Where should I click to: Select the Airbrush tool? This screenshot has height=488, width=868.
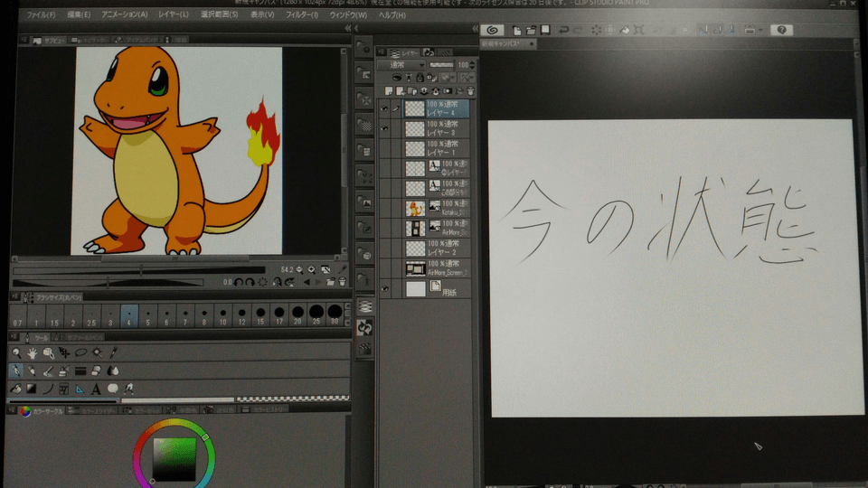64,371
